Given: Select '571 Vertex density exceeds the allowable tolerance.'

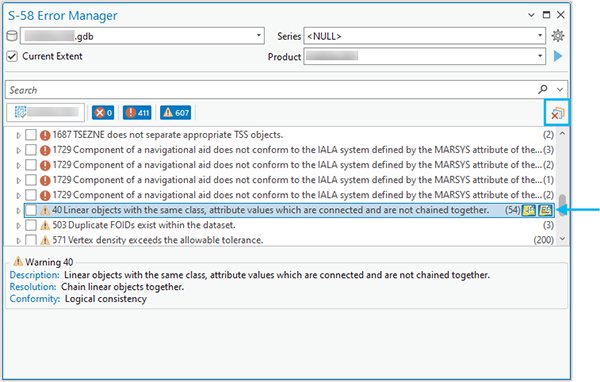Looking at the screenshot, I should point(158,240).
